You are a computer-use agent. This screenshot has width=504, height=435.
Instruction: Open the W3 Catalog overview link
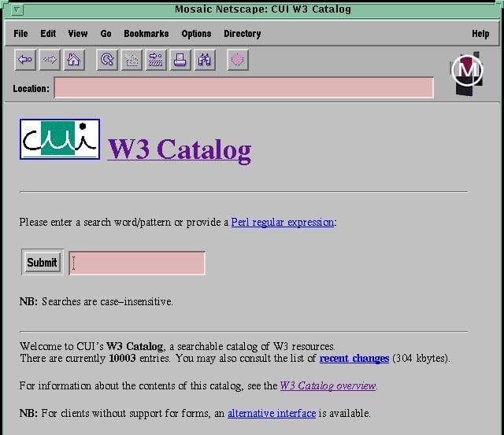328,385
